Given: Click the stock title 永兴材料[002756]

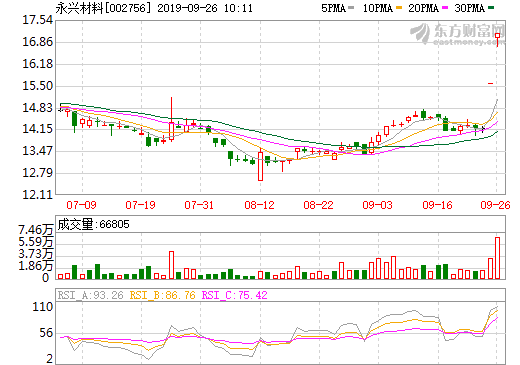Looking at the screenshot, I should coord(103,8).
